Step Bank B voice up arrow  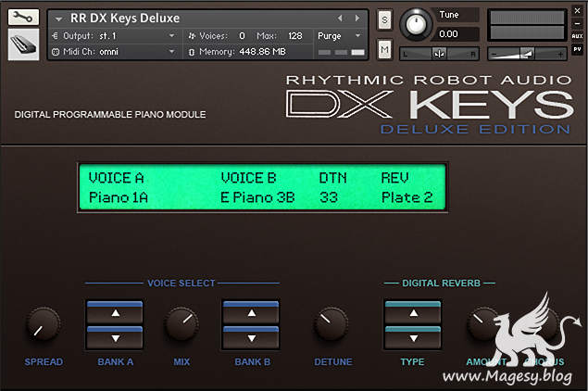point(251,312)
